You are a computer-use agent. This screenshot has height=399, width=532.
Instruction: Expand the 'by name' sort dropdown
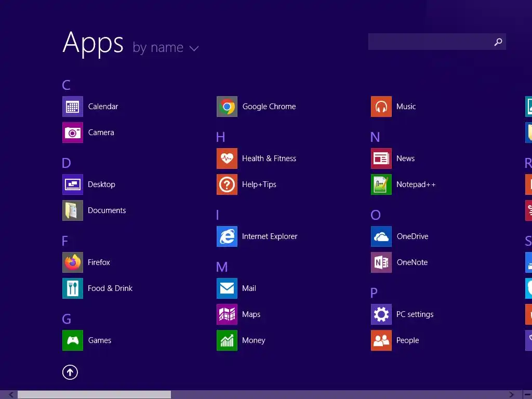[x=166, y=48]
